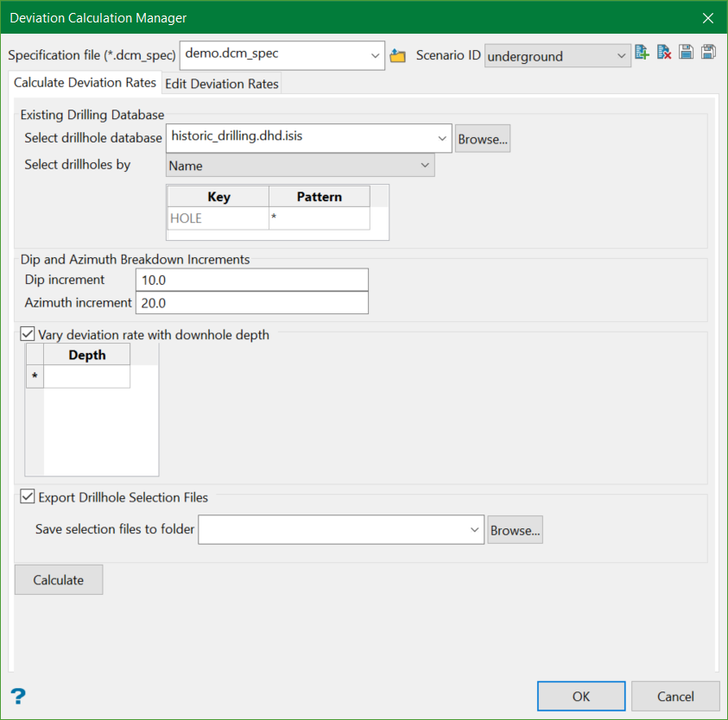
Task: Open the specification file browse folder icon
Action: (398, 56)
